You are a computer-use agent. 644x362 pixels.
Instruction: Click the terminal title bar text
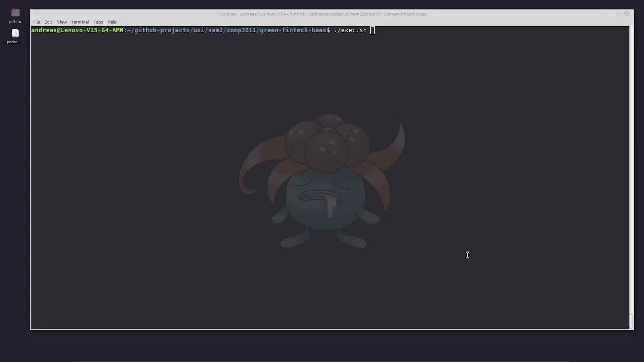point(323,14)
